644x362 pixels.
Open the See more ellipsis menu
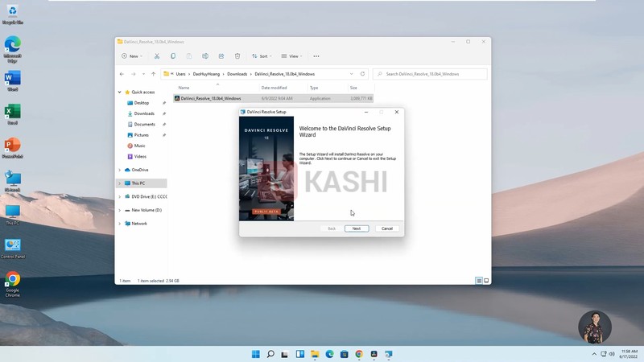click(x=316, y=56)
